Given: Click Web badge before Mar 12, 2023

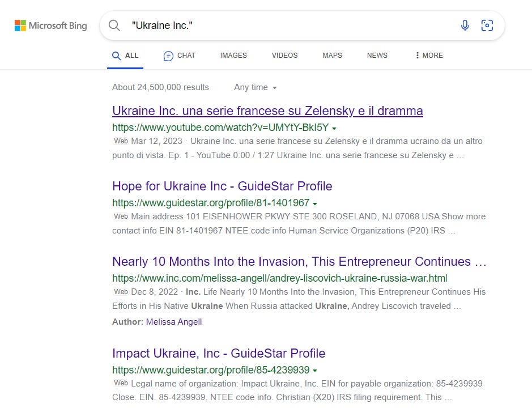Looking at the screenshot, I should [x=121, y=141].
